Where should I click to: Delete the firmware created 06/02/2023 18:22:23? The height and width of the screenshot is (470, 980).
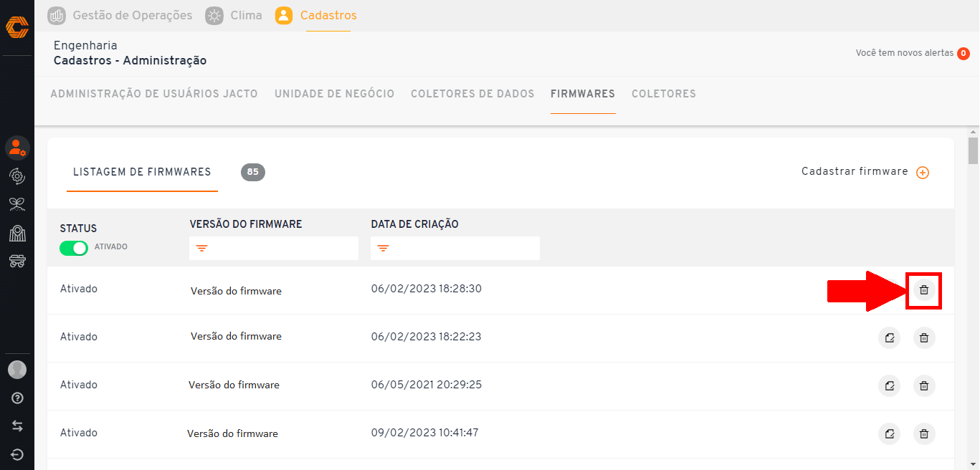pos(924,338)
